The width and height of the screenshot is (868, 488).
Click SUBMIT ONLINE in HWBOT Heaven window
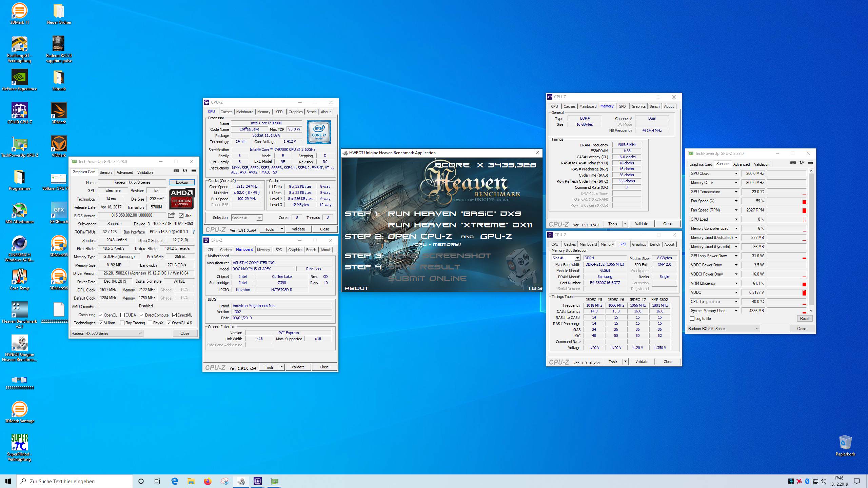tap(427, 279)
